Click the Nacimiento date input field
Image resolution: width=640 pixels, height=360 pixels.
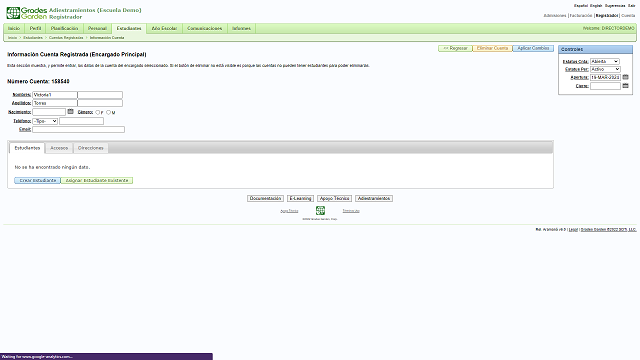tap(49, 112)
